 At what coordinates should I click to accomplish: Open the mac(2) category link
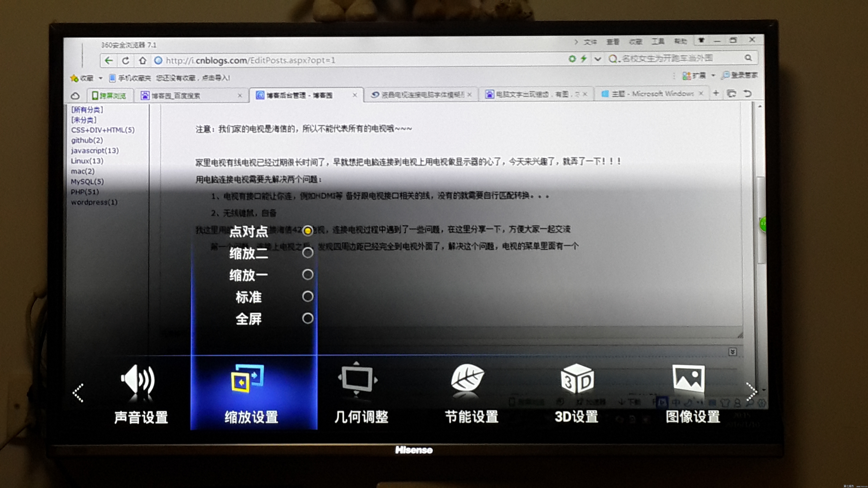pyautogui.click(x=83, y=171)
